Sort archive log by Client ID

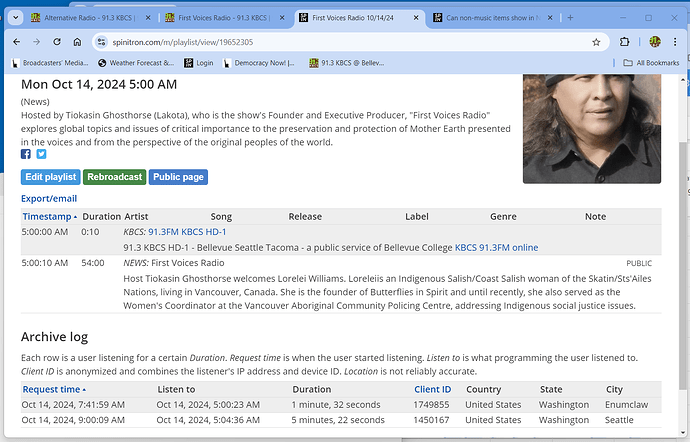pos(433,390)
